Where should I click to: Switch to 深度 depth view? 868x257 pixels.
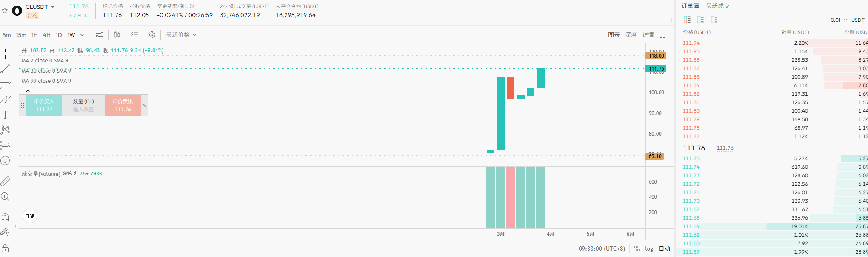tap(631, 35)
